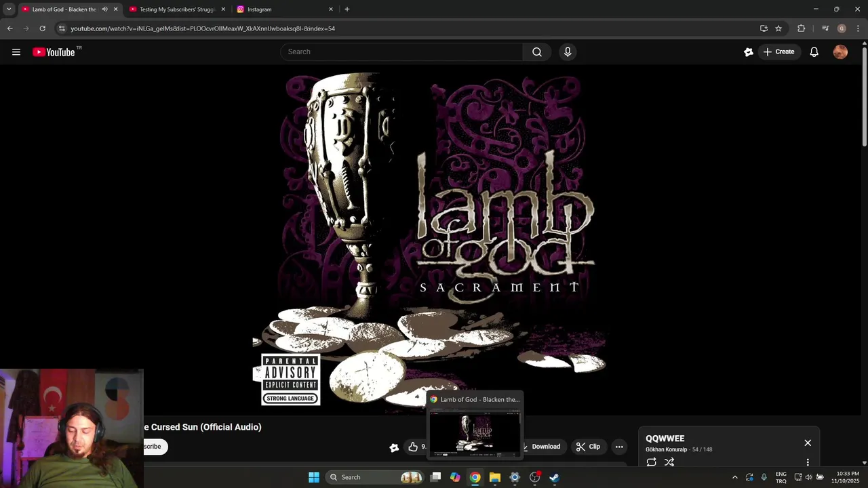Install app icon in the address bar
This screenshot has width=868, height=488.
coord(764,28)
